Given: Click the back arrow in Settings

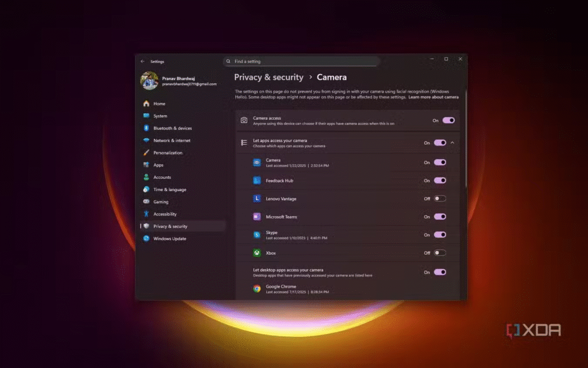Looking at the screenshot, I should (142, 61).
